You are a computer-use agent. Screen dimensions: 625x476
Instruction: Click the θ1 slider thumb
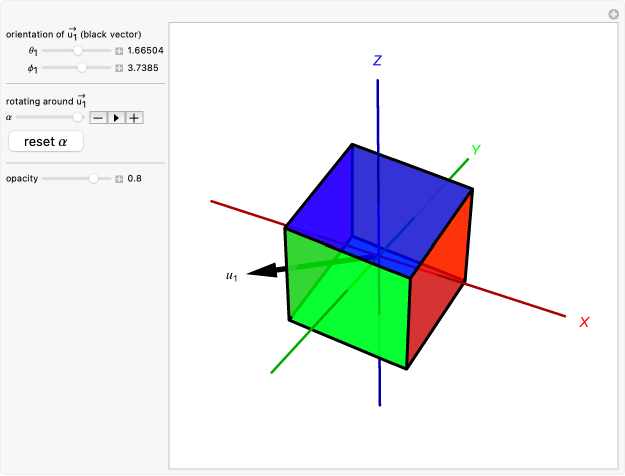coord(77,50)
